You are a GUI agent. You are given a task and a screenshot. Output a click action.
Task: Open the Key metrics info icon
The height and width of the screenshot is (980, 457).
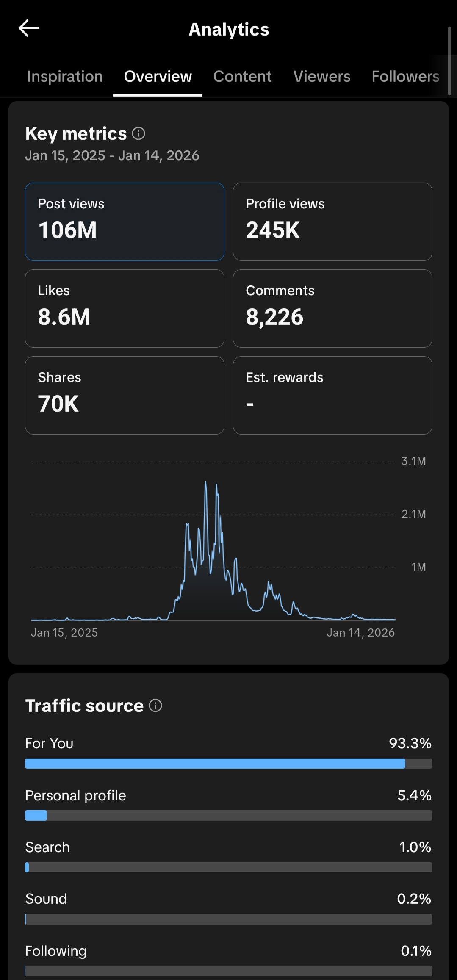138,133
